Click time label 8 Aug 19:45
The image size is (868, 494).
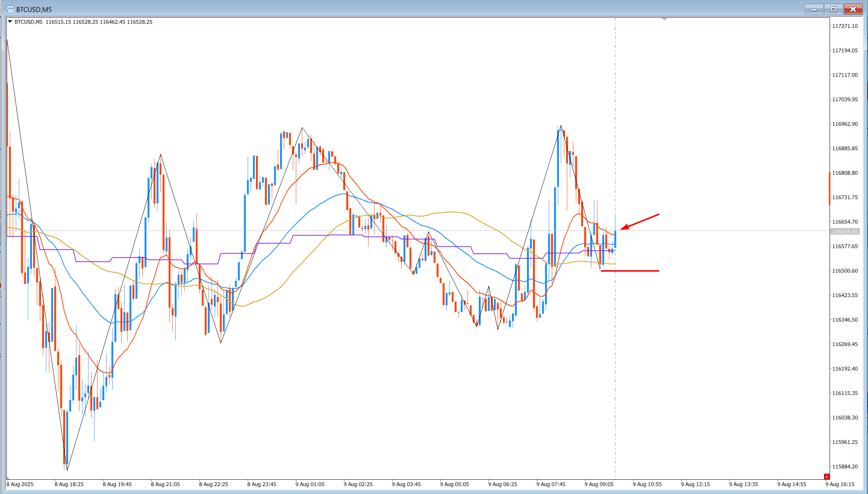pos(117,484)
